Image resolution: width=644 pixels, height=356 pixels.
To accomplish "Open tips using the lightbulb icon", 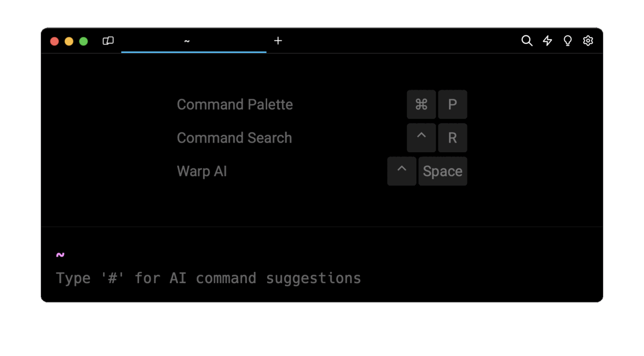I will (567, 41).
